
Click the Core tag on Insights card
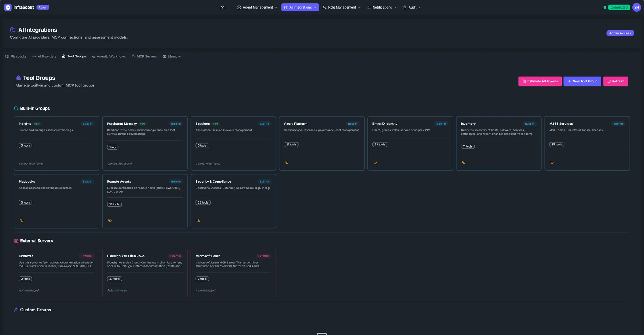click(37, 124)
